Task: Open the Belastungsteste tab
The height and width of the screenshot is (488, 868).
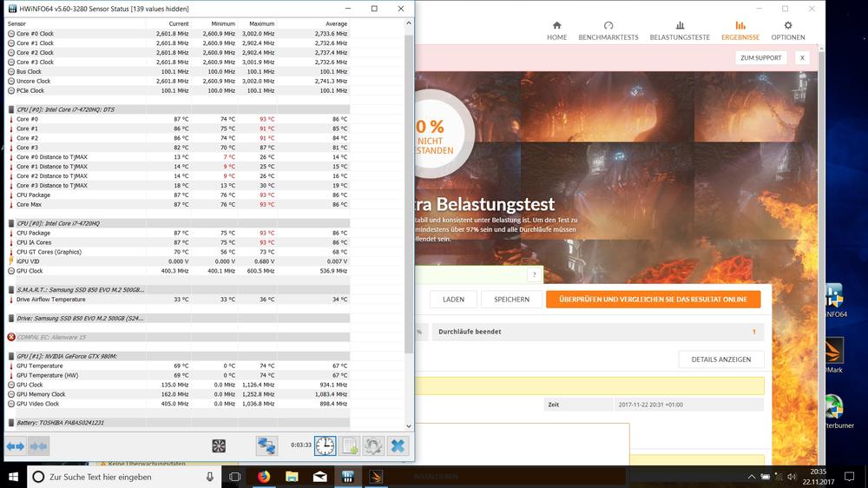Action: [x=680, y=31]
